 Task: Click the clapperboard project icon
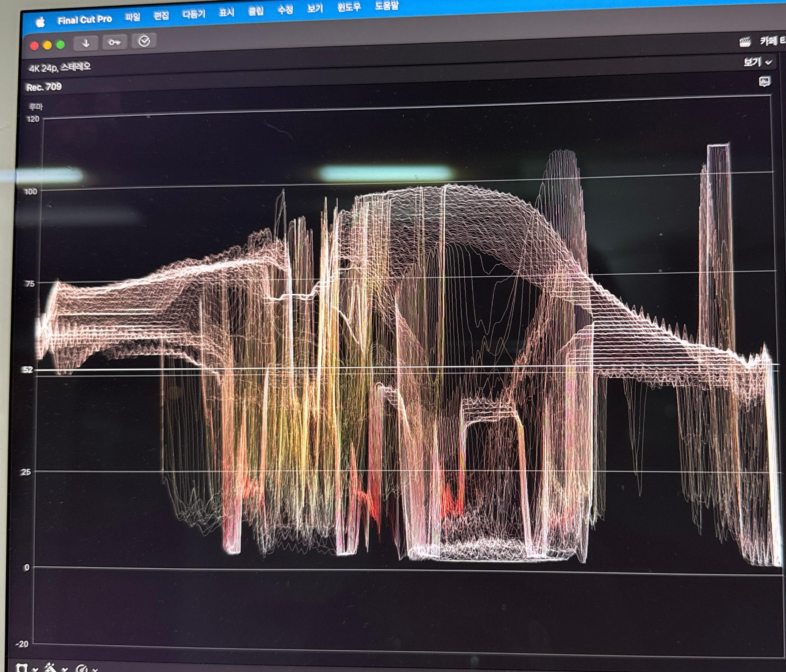click(744, 42)
